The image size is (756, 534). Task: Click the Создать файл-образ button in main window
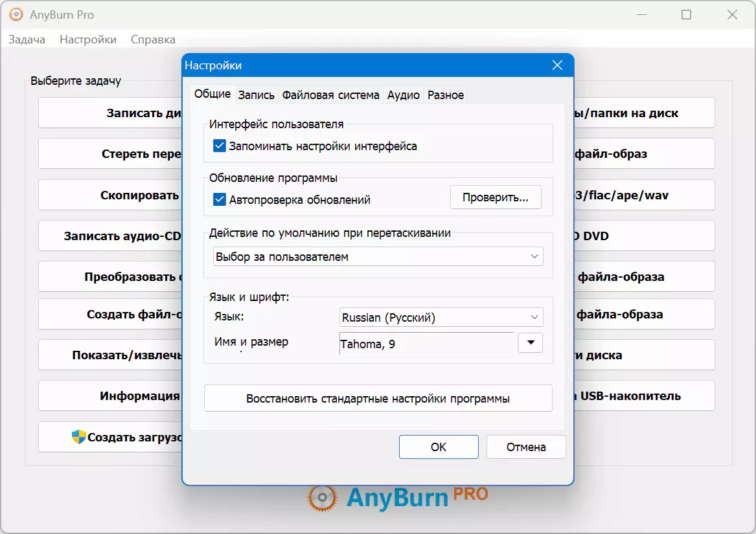point(110,314)
